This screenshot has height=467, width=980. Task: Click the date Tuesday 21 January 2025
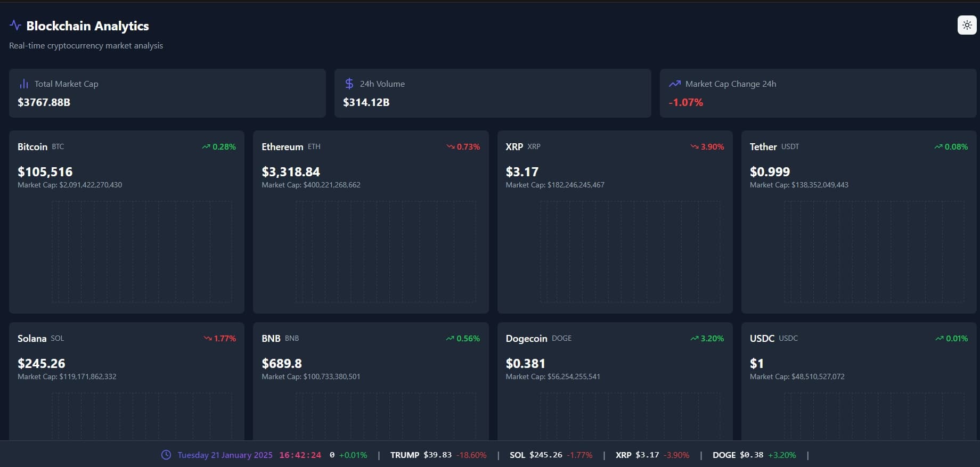[x=225, y=455]
